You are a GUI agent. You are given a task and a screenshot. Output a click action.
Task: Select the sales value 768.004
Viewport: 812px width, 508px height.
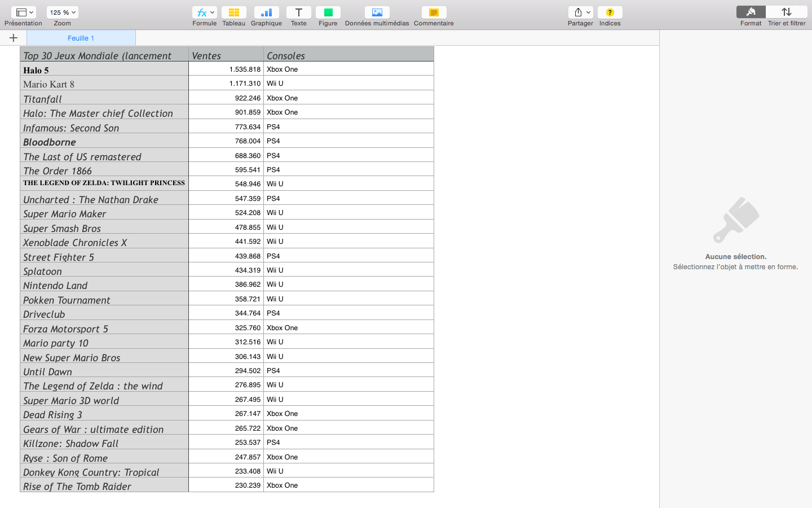[226, 141]
